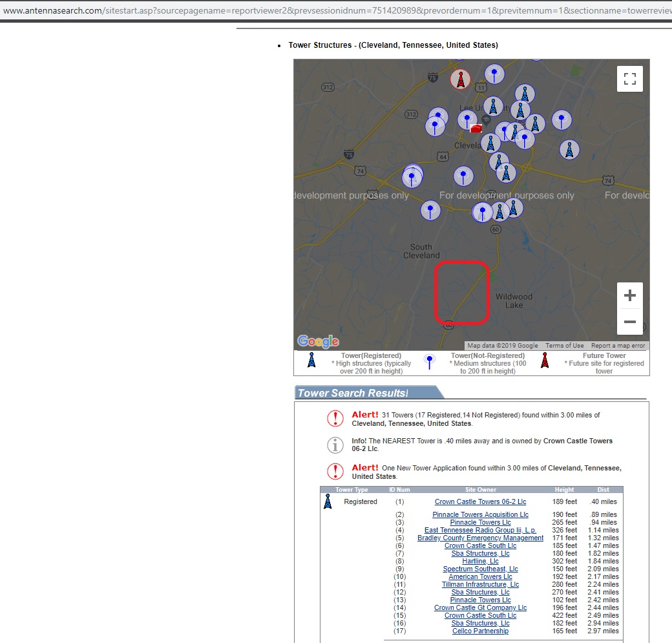Select the unregistered tower marker left of South Cleveland

tap(430, 211)
